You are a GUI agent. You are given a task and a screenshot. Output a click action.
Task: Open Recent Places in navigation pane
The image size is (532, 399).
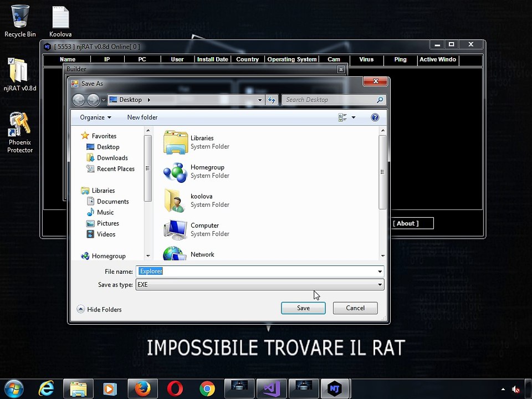(x=111, y=168)
